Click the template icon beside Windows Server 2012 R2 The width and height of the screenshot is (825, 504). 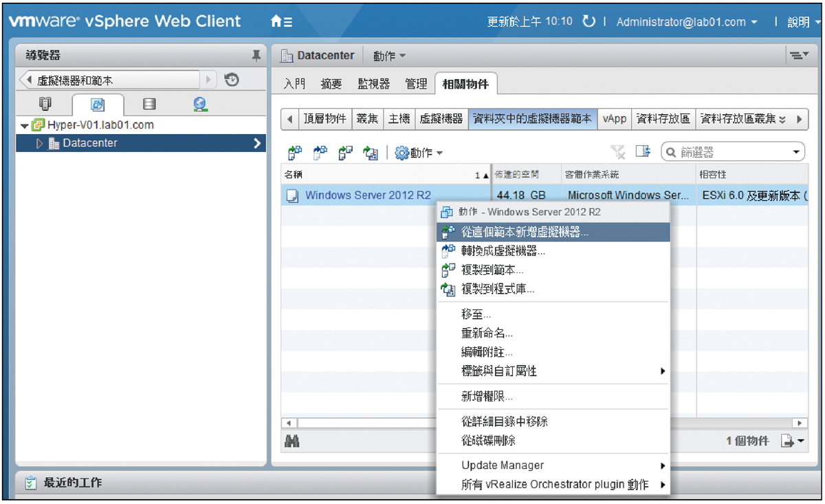pyautogui.click(x=292, y=196)
